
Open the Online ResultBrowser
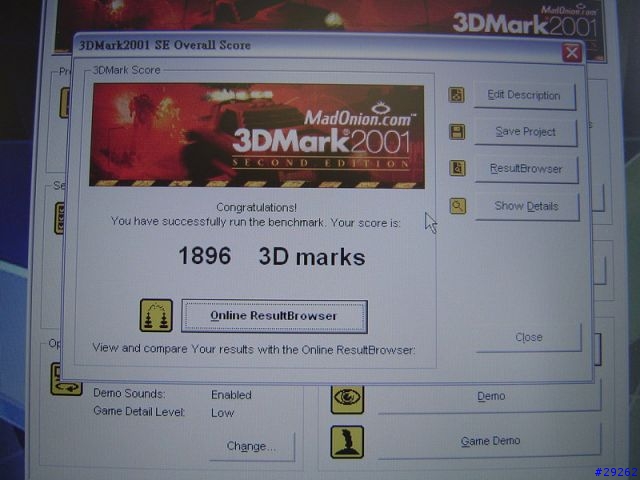point(274,316)
